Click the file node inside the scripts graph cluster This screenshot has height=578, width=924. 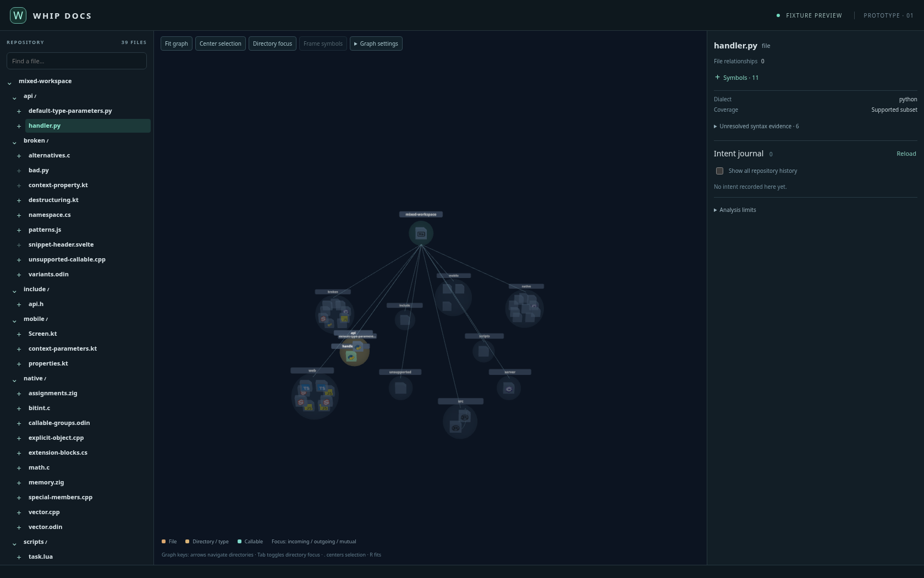click(483, 351)
